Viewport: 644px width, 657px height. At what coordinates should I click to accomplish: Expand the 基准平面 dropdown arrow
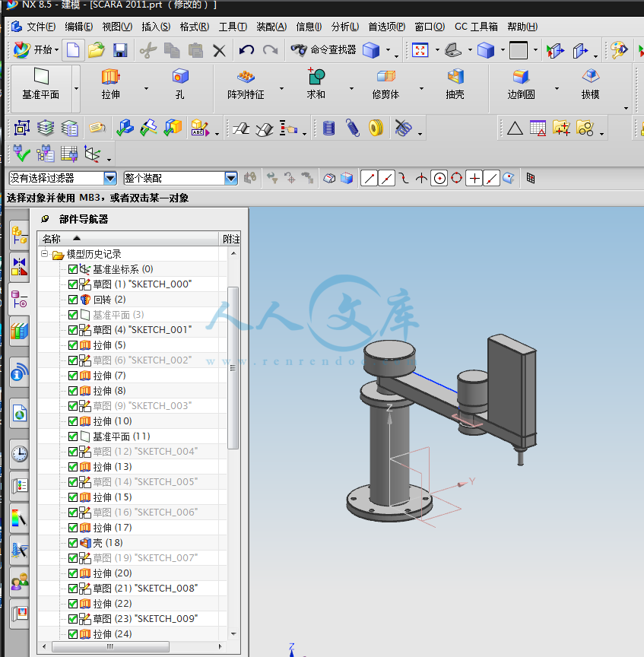(x=76, y=88)
